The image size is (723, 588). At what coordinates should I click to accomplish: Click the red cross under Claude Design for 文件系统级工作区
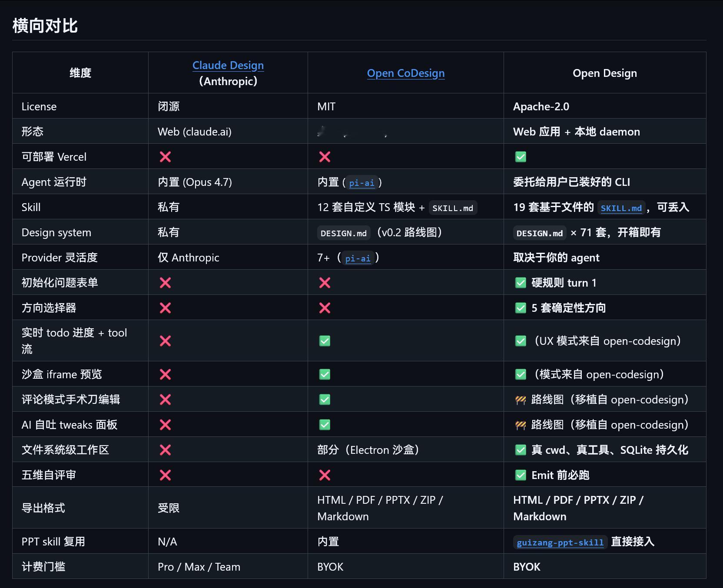[165, 450]
